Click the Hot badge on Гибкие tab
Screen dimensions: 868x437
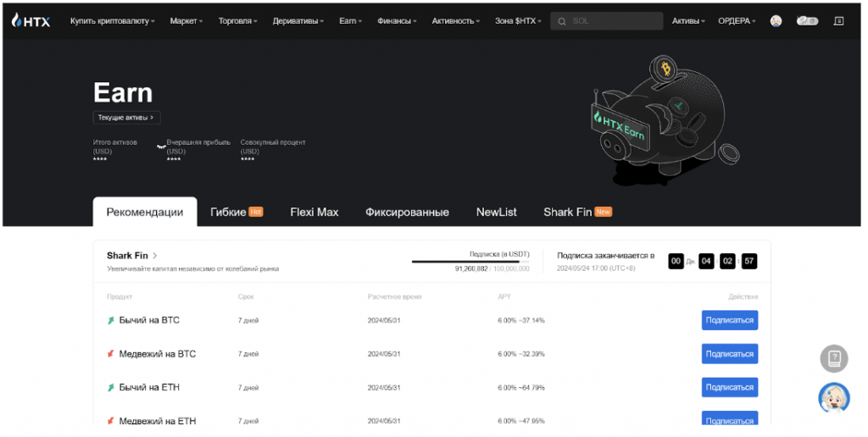[256, 212]
